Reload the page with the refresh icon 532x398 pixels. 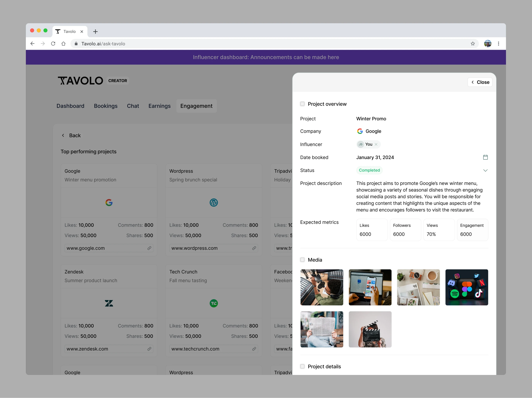(53, 44)
